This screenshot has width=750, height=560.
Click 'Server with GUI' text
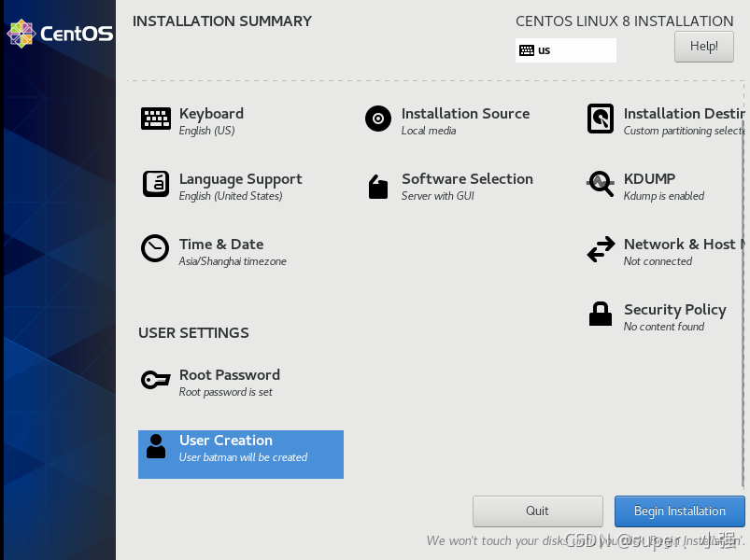(x=438, y=196)
